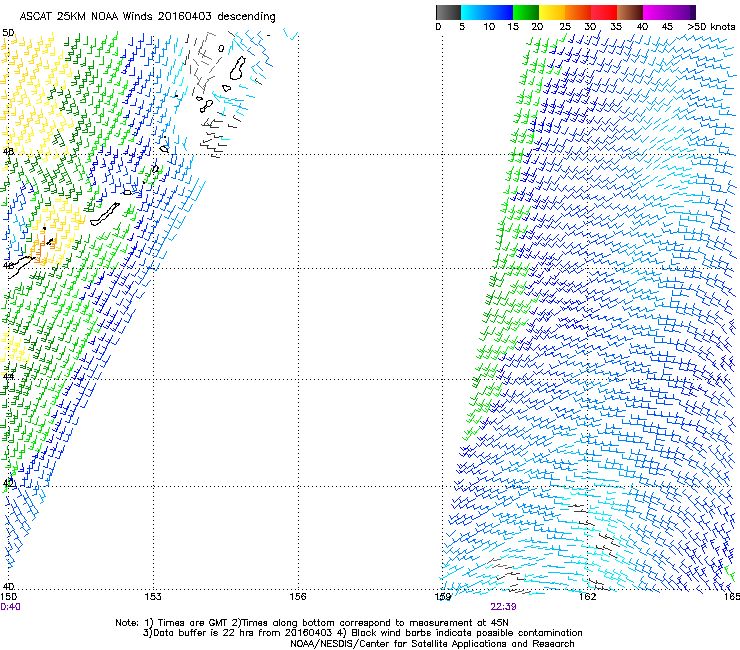Click the '20' label under the color scale

538,27
